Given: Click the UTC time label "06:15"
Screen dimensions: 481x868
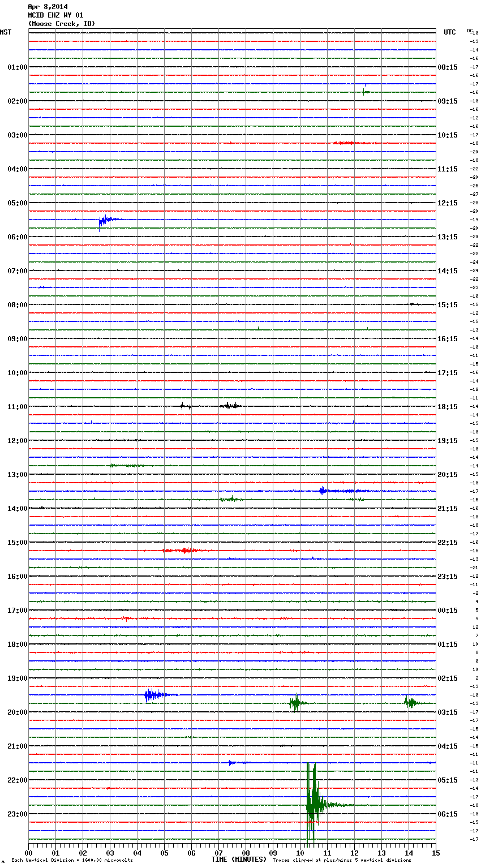Looking at the screenshot, I should tap(448, 814).
